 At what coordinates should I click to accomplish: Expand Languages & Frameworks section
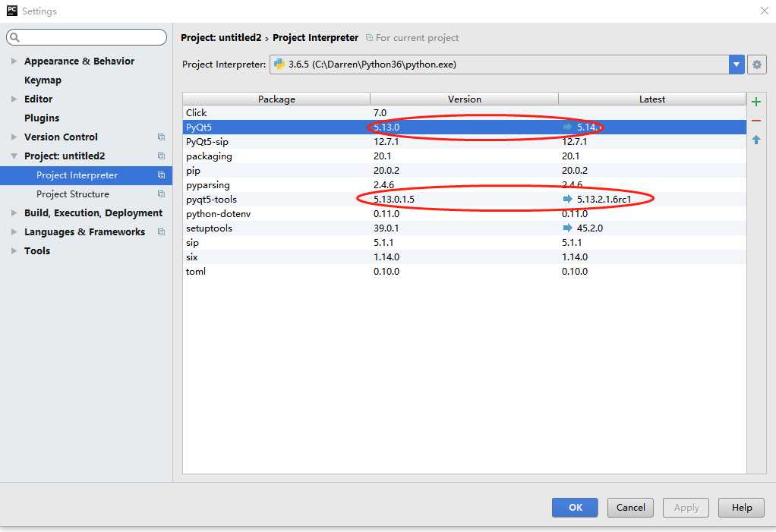(14, 232)
